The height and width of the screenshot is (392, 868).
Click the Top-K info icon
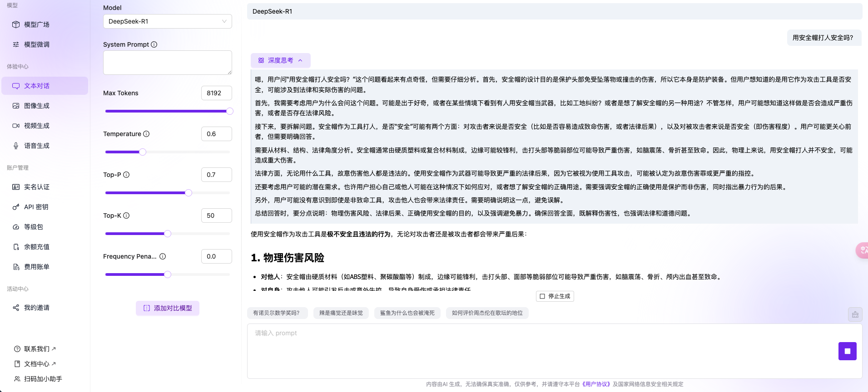126,216
